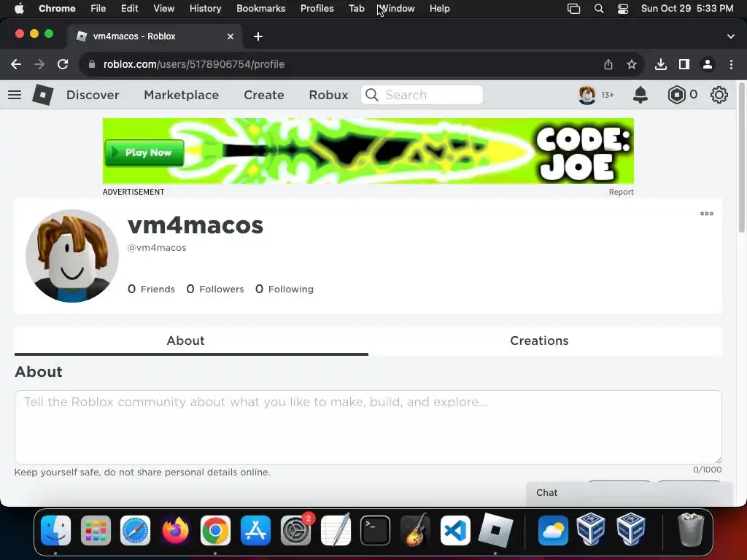This screenshot has width=747, height=560.
Task: Click Play Now in the advertisement
Action: [x=144, y=153]
